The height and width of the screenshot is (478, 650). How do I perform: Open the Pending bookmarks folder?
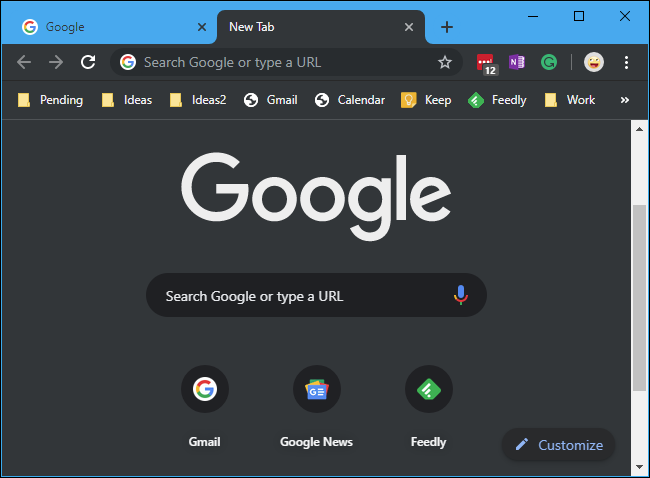tap(50, 100)
